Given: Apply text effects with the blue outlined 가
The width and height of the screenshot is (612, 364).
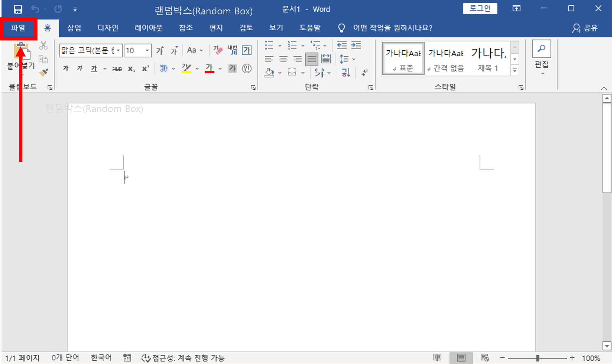Looking at the screenshot, I should click(163, 68).
